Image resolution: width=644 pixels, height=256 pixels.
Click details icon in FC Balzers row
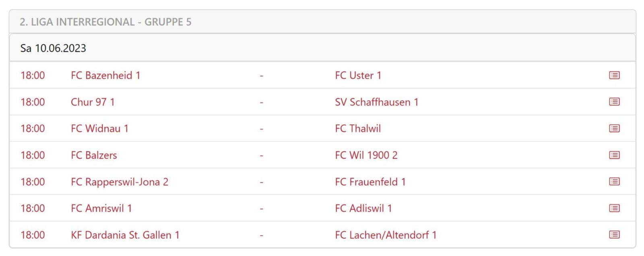click(614, 155)
